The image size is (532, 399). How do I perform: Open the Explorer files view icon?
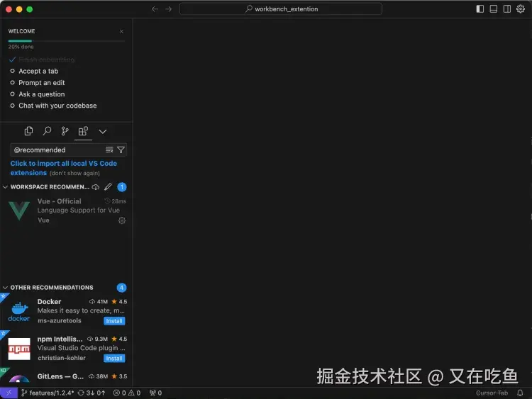pos(29,131)
